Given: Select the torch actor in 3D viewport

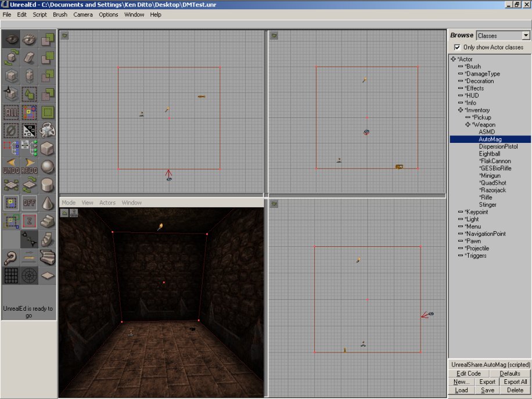Looking at the screenshot, I should (x=160, y=227).
